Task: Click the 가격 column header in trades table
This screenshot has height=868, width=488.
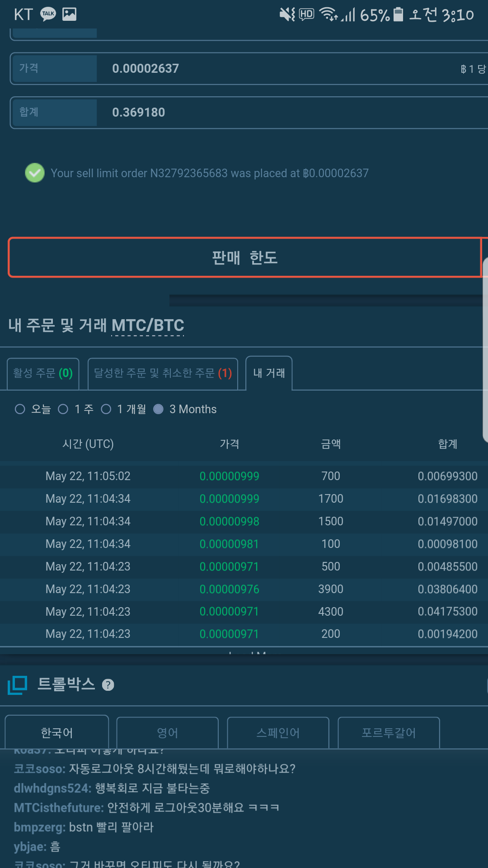Action: [230, 444]
